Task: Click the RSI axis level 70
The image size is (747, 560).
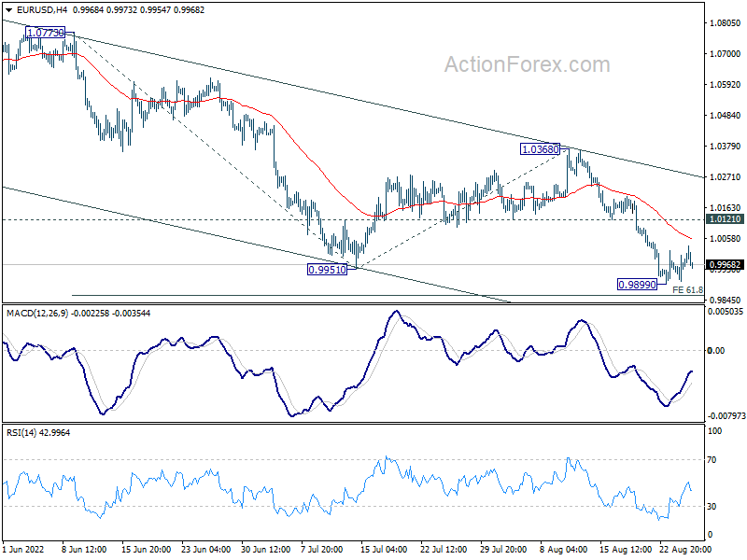Action: [x=712, y=460]
